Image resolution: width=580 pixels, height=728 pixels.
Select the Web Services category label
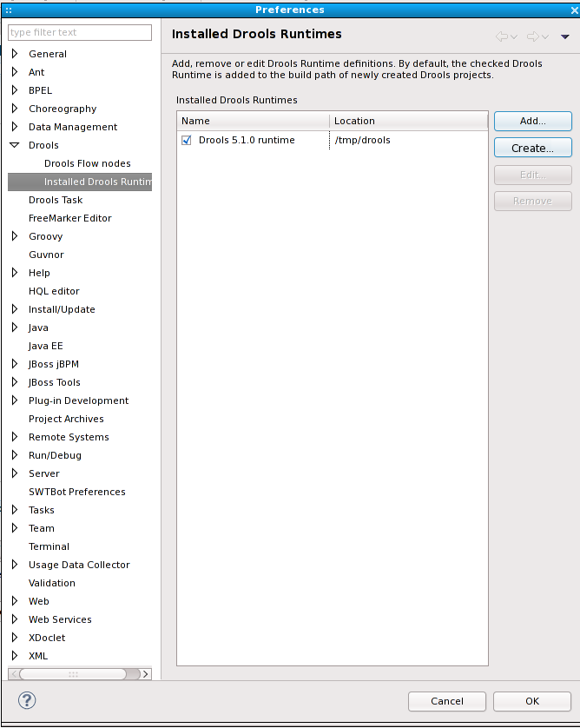[x=60, y=619]
